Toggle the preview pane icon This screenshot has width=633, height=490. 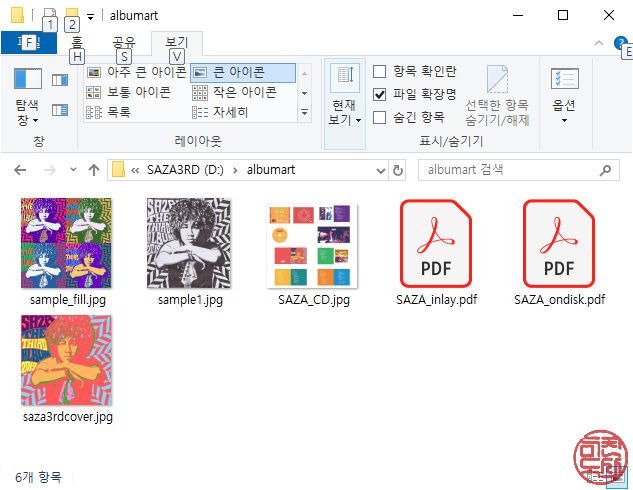tap(60, 80)
